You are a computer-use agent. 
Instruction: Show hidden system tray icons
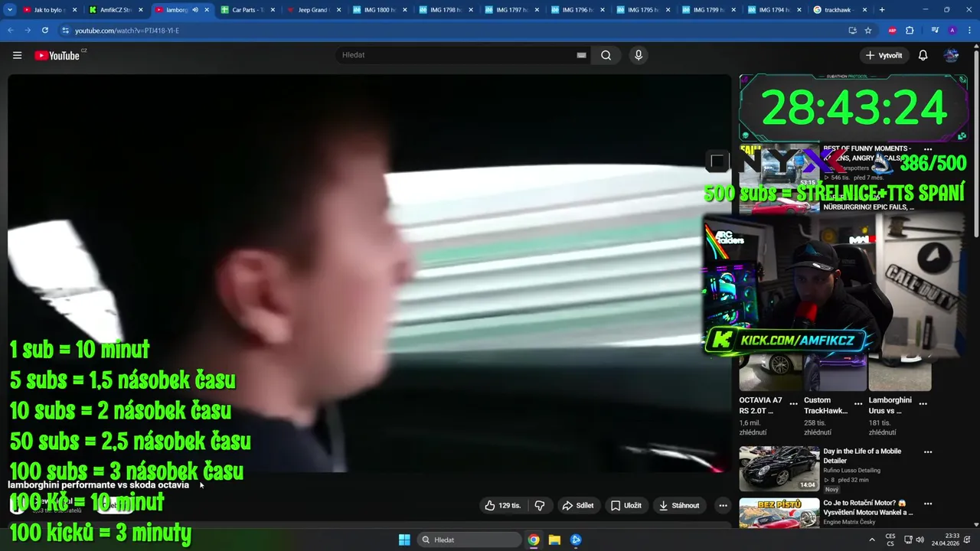click(x=871, y=540)
